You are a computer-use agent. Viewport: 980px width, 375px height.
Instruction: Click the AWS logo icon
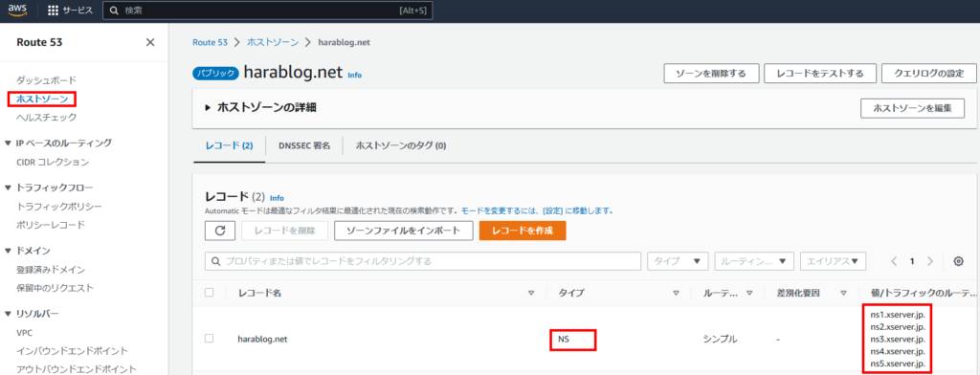click(x=16, y=10)
